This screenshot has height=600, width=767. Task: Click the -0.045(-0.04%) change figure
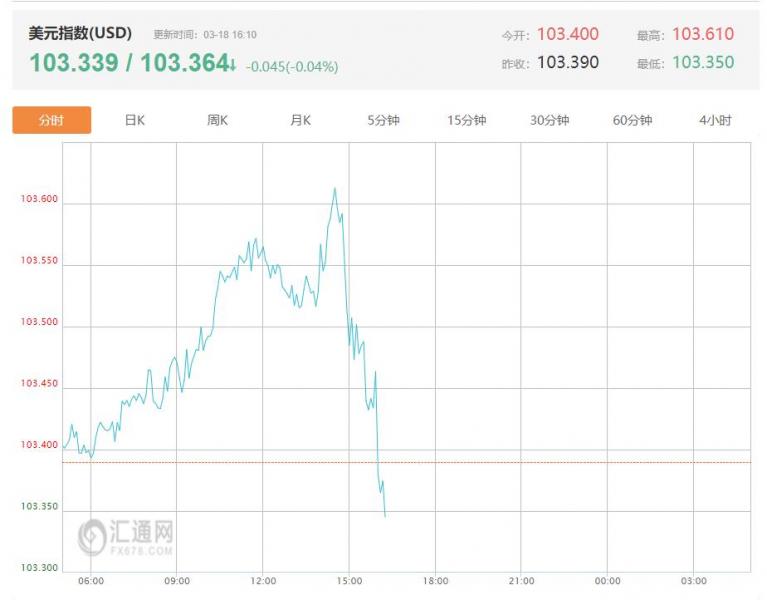click(x=292, y=67)
